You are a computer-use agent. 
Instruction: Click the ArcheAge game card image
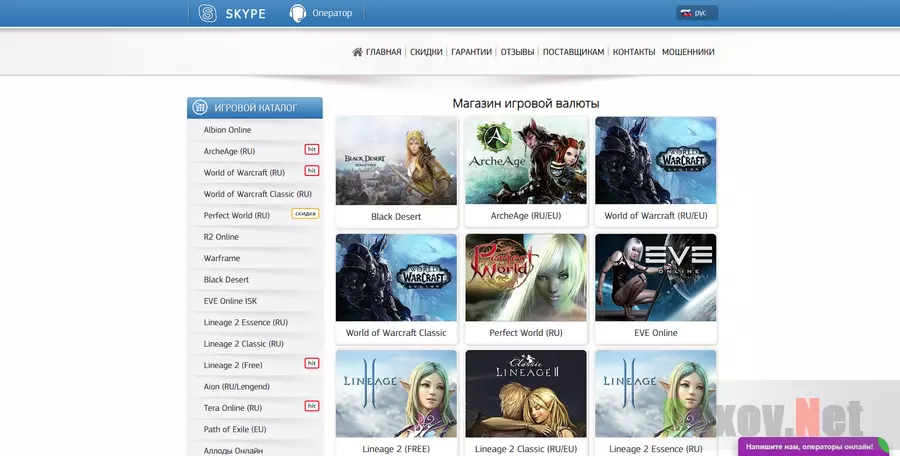click(526, 160)
